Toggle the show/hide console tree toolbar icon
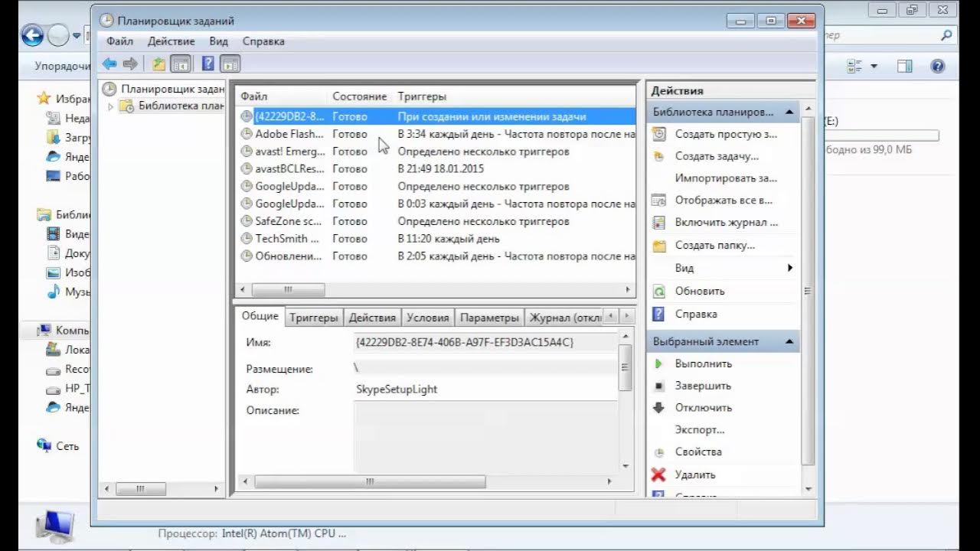The width and height of the screenshot is (980, 551). click(181, 64)
